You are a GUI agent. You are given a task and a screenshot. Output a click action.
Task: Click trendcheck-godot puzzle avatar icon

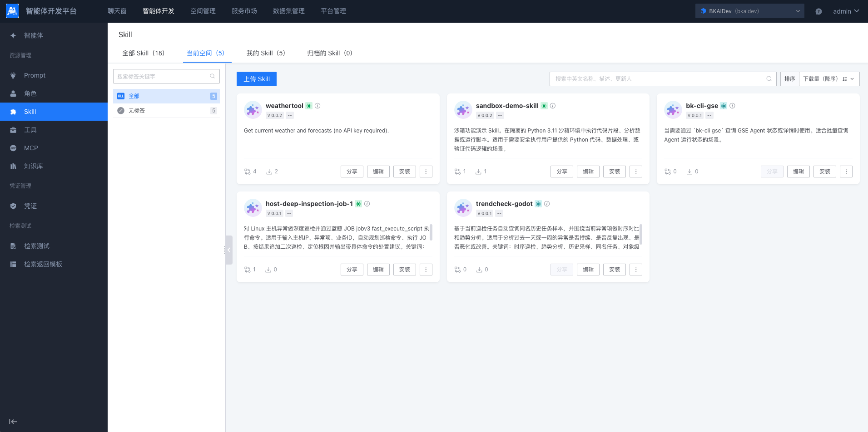point(463,208)
